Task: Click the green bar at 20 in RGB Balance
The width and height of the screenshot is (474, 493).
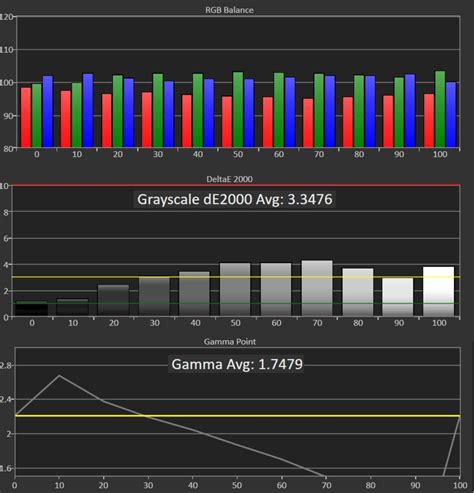Action: pos(118,111)
